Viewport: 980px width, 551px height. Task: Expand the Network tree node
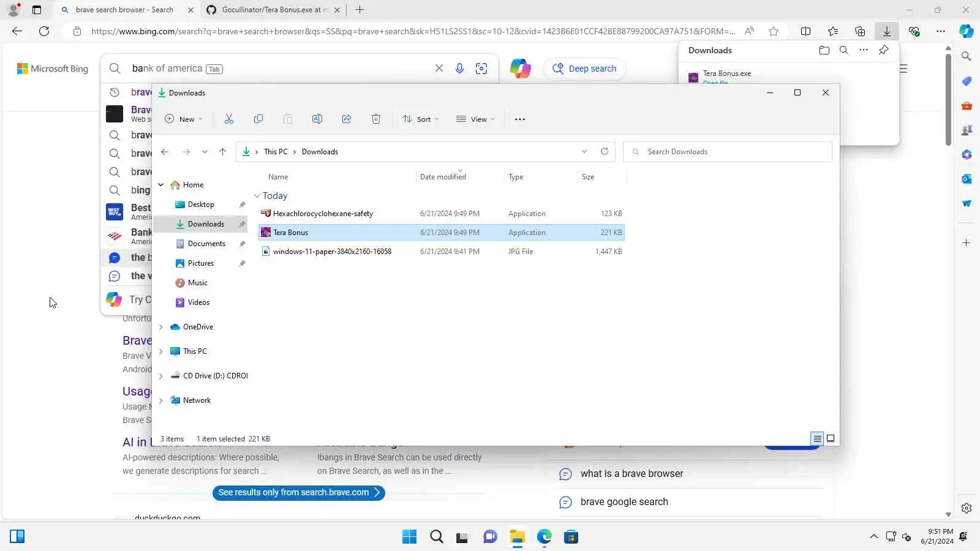[161, 400]
